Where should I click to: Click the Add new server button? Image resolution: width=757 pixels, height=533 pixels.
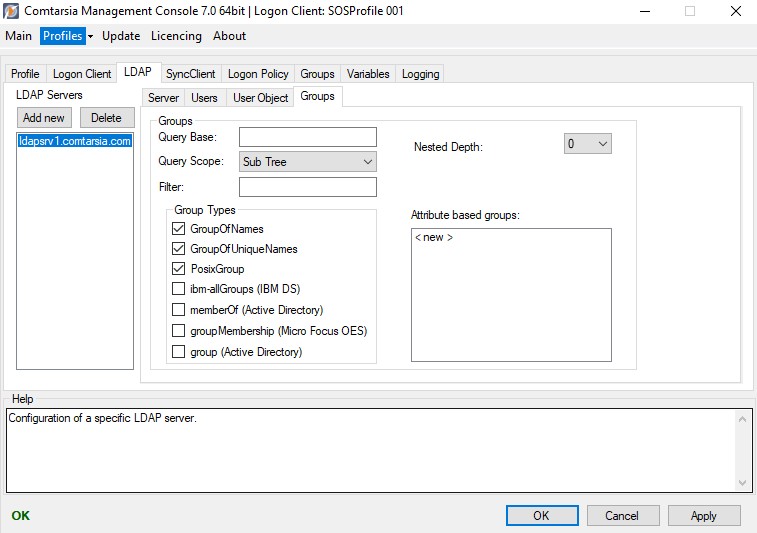[44, 118]
